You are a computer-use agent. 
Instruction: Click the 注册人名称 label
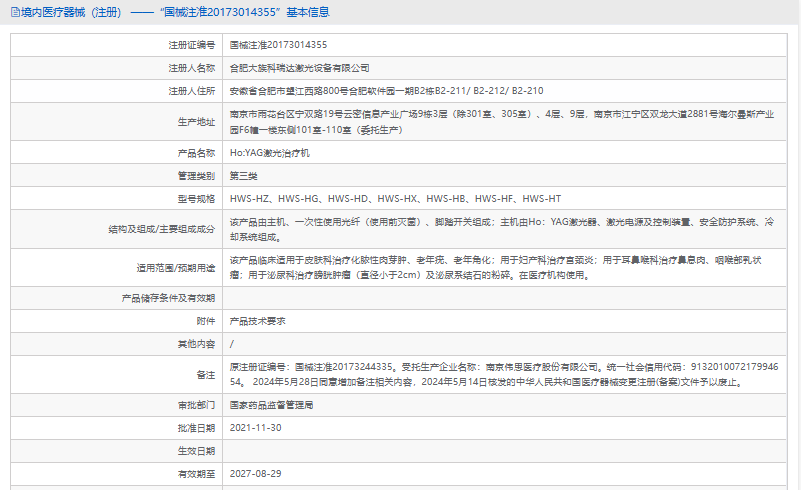click(x=192, y=68)
